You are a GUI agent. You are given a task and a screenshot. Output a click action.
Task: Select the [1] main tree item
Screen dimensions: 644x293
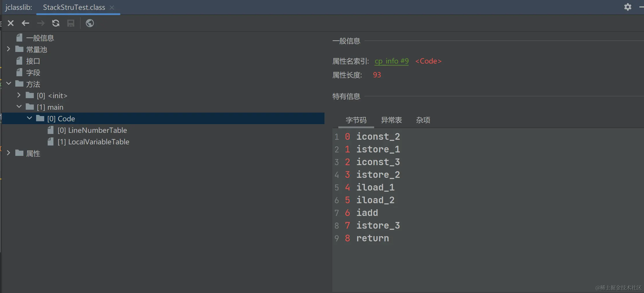[50, 107]
